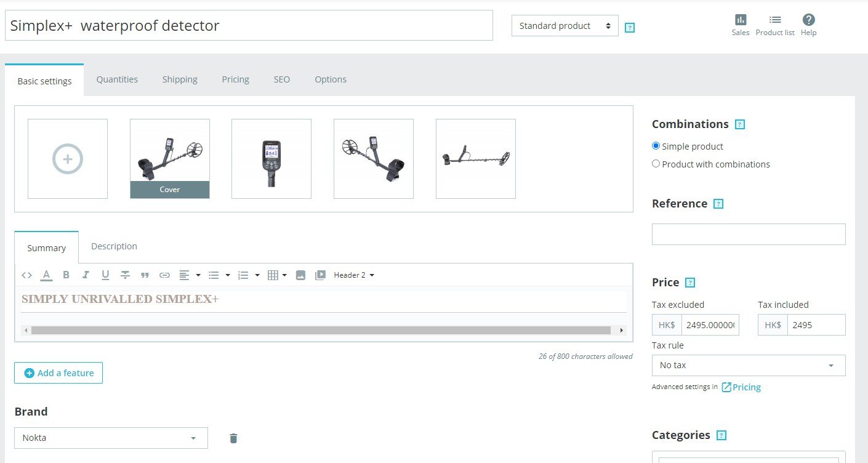Open the Header 2 format dropdown
868x463 pixels.
(354, 275)
